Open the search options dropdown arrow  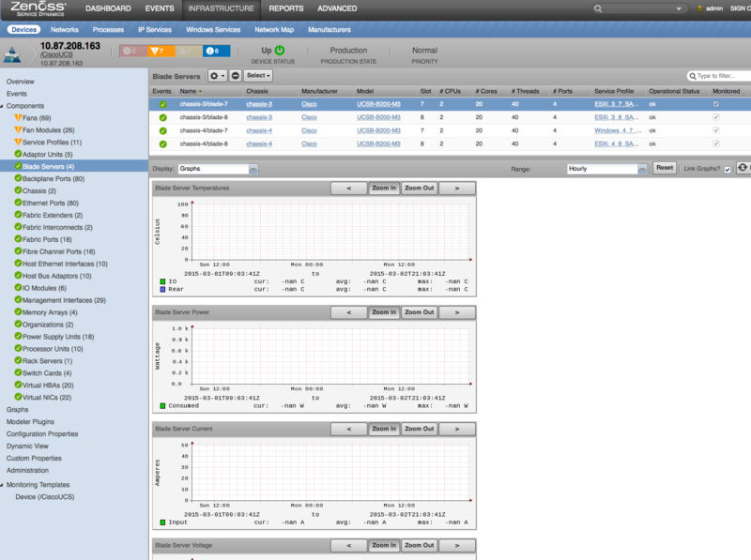point(679,8)
